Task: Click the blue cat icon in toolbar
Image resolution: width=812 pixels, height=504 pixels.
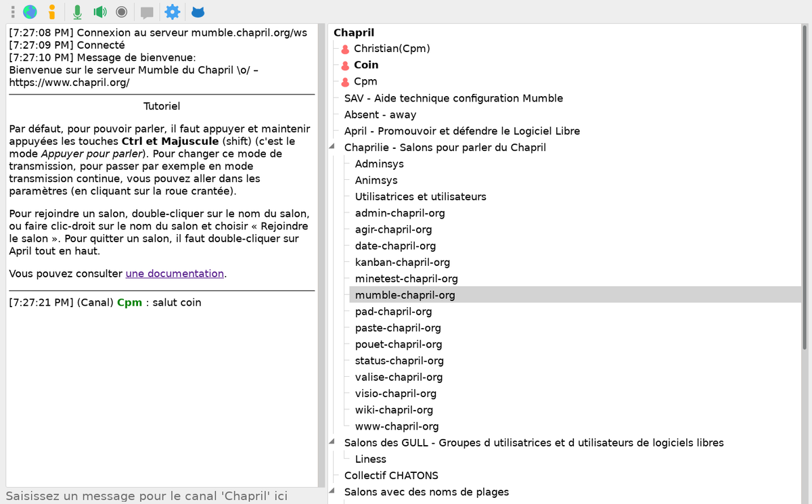Action: coord(198,12)
